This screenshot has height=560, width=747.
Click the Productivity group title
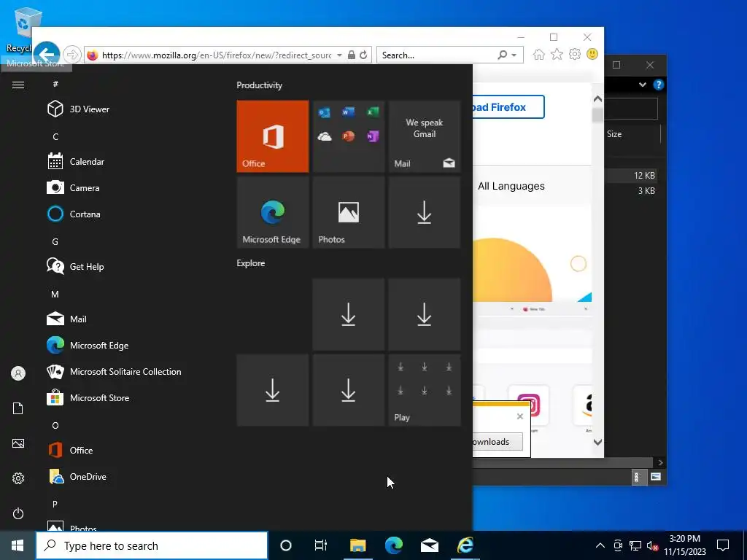(259, 85)
